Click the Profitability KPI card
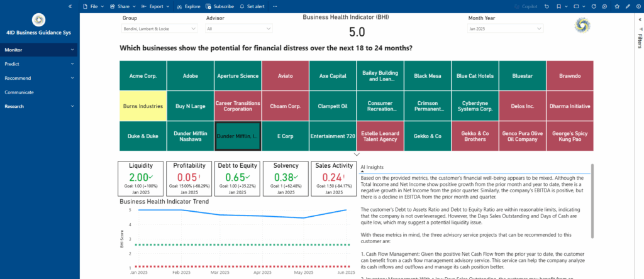Viewport: 644px width, 279px height. 189,178
